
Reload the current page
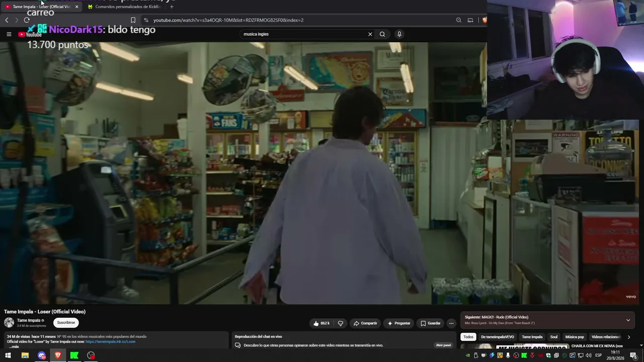(x=27, y=20)
